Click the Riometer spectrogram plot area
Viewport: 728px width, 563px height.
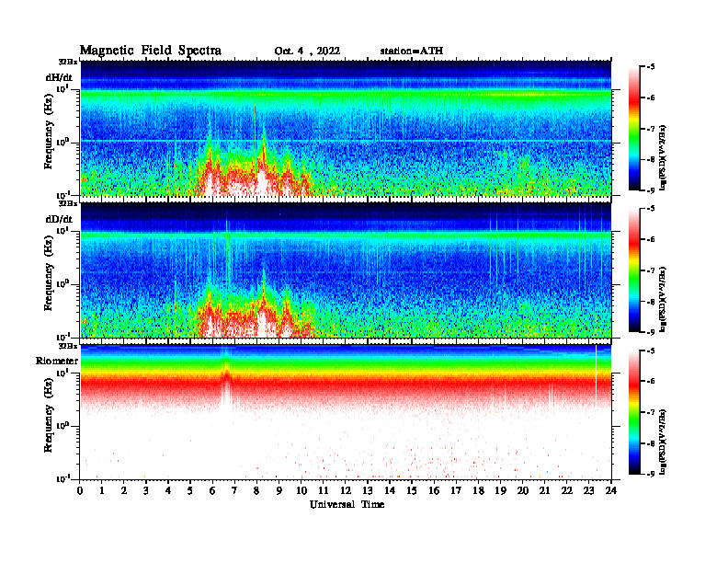pyautogui.click(x=346, y=412)
